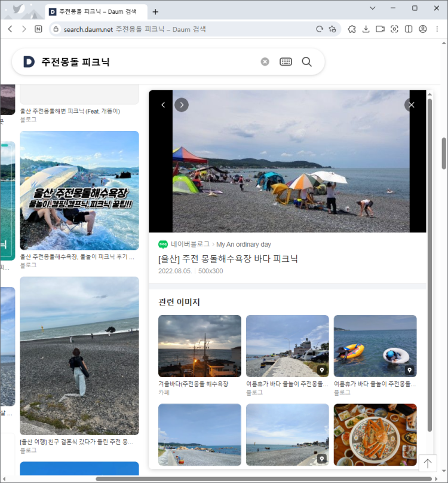Go to the previous image in viewer
This screenshot has height=483, width=448.
click(x=163, y=105)
